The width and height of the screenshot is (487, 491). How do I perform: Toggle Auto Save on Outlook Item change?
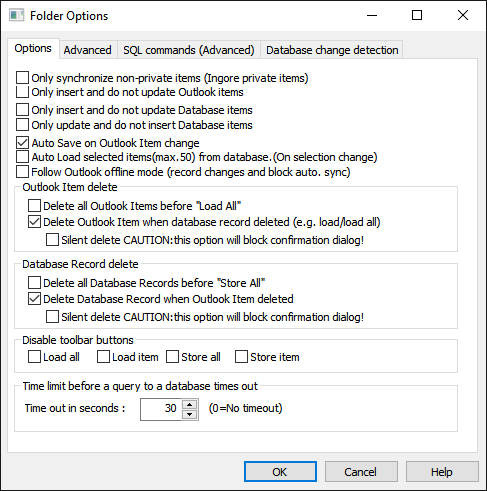click(x=22, y=143)
